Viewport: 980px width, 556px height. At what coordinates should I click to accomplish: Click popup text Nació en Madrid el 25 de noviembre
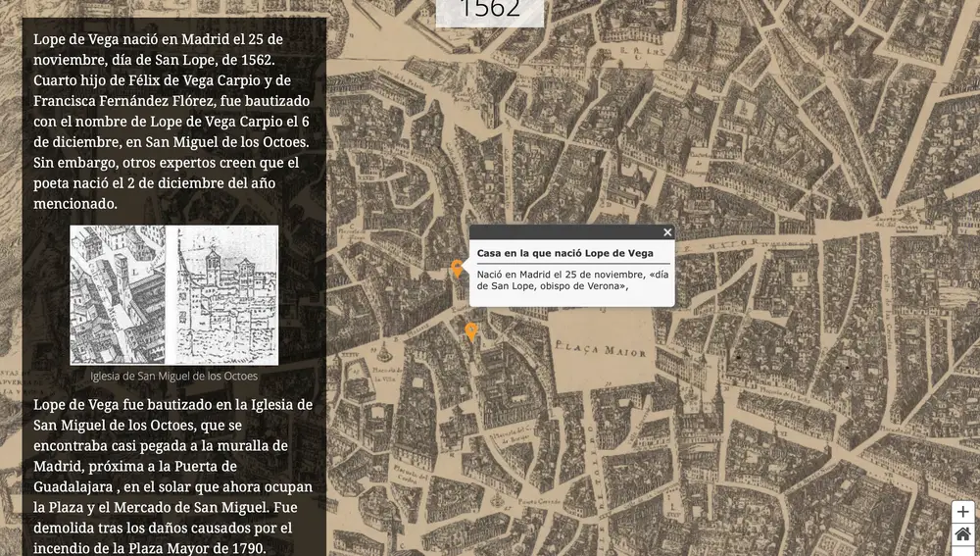tap(572, 280)
